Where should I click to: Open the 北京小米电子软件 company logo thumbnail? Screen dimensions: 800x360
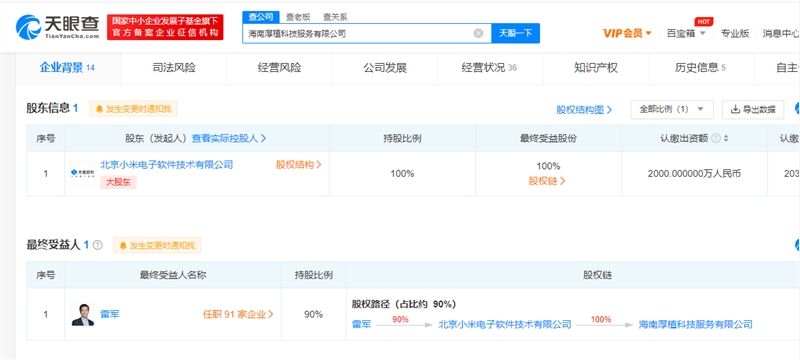click(x=83, y=173)
